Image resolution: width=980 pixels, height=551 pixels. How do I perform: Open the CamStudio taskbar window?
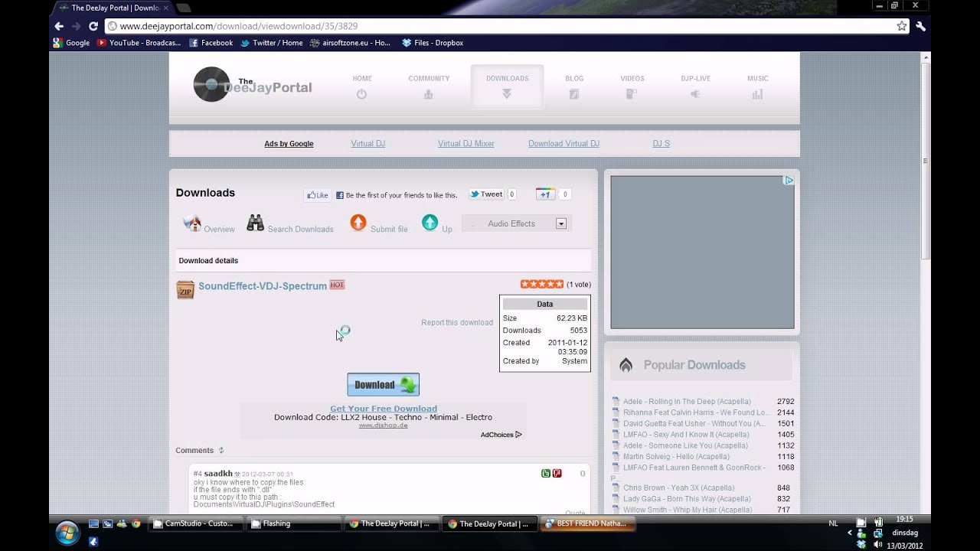[195, 524]
